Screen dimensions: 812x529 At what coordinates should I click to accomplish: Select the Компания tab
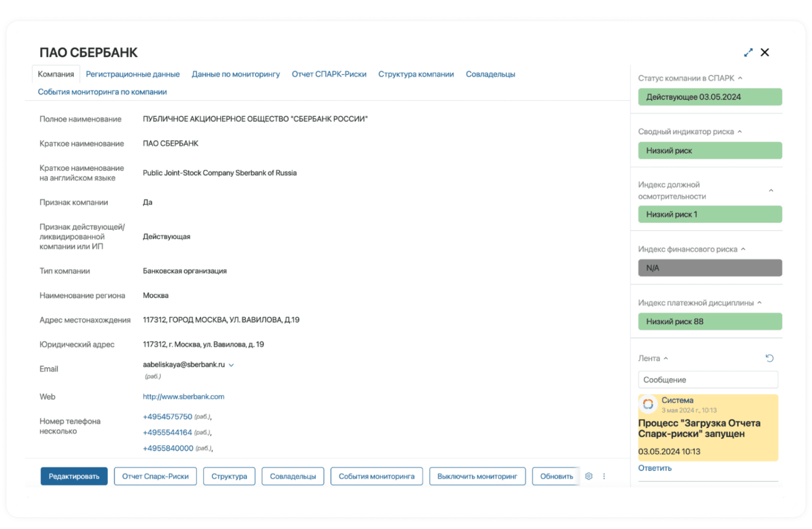tap(56, 74)
